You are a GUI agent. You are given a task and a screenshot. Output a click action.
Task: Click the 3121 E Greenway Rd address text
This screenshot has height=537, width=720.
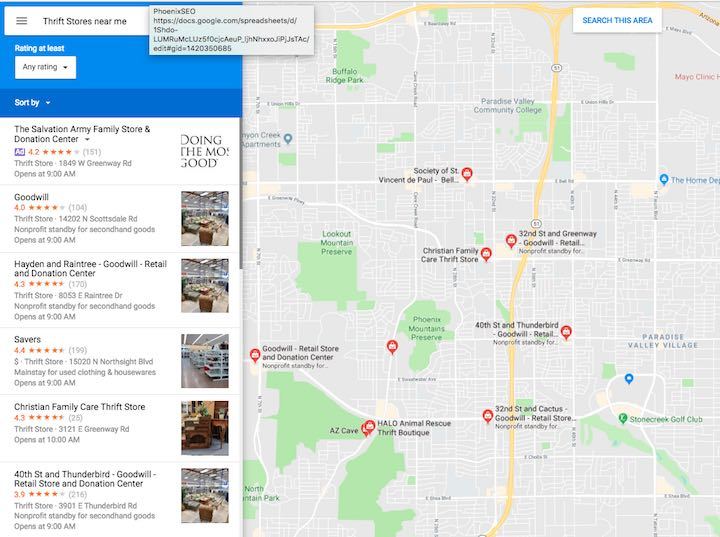click(x=94, y=429)
